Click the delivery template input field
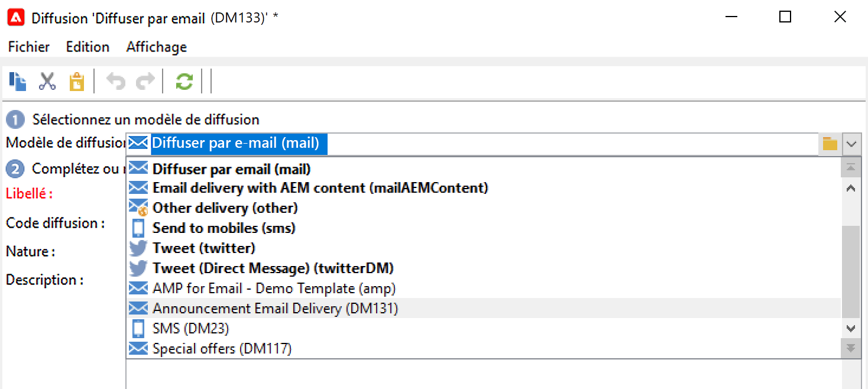This screenshot has width=868, height=389. click(x=473, y=144)
